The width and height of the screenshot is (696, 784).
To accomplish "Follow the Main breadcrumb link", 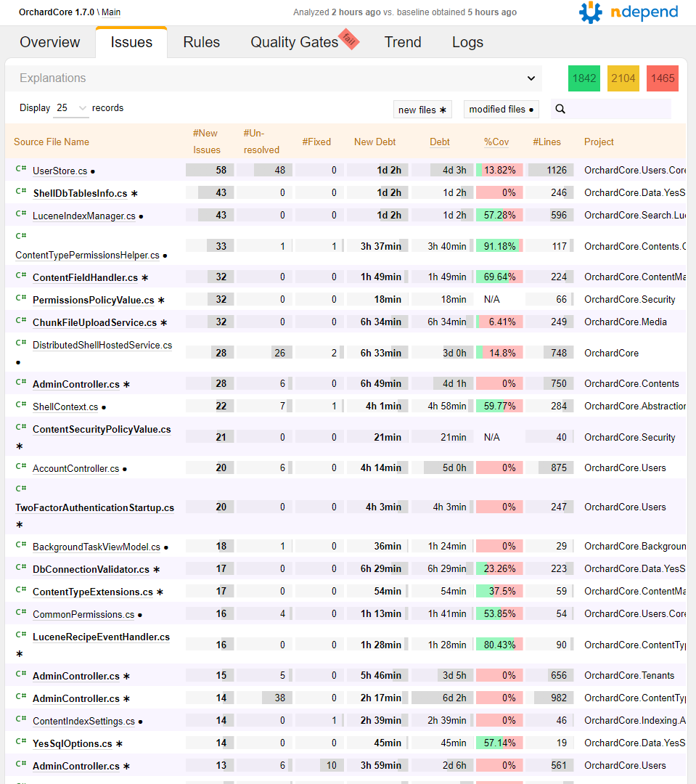I will [111, 12].
